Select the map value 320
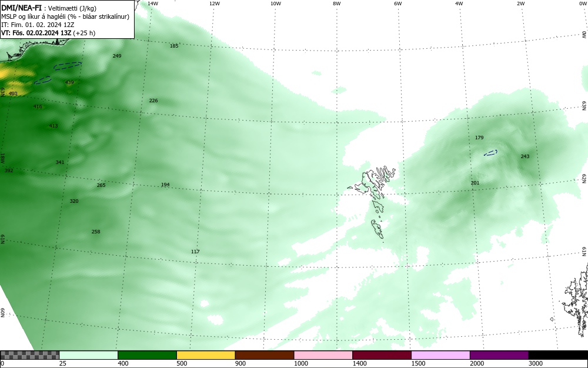 (x=74, y=201)
